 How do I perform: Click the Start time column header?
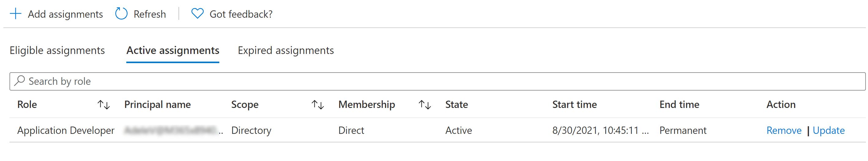[x=574, y=105]
